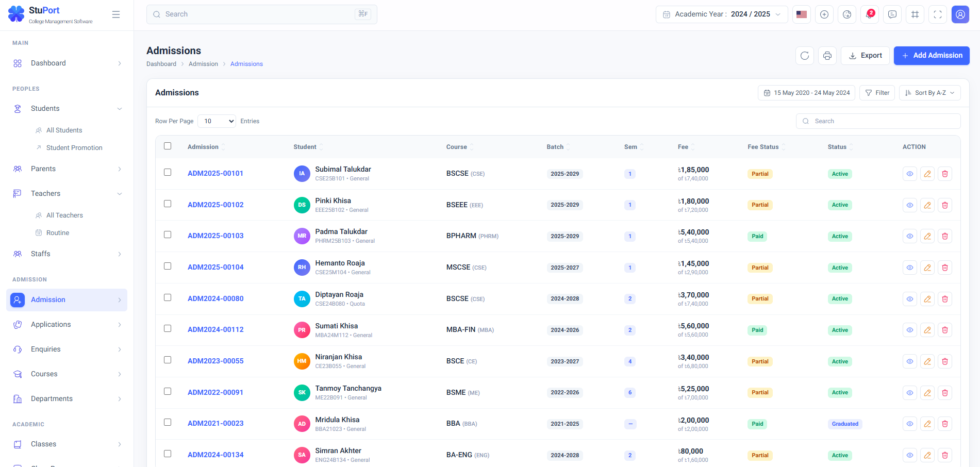Tick the select-all checkbox in table header
Viewport: 980px width, 467px height.
pyautogui.click(x=168, y=146)
